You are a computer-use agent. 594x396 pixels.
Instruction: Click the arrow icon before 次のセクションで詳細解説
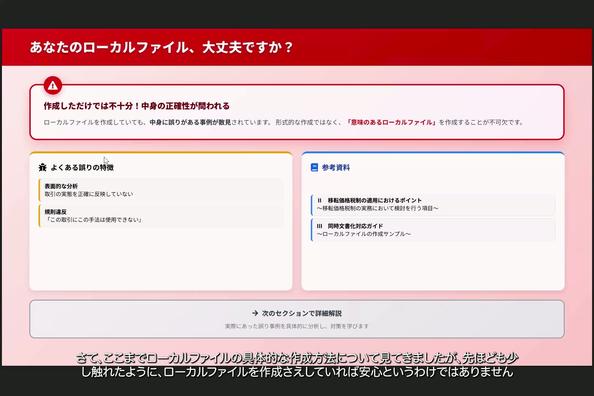(x=255, y=313)
